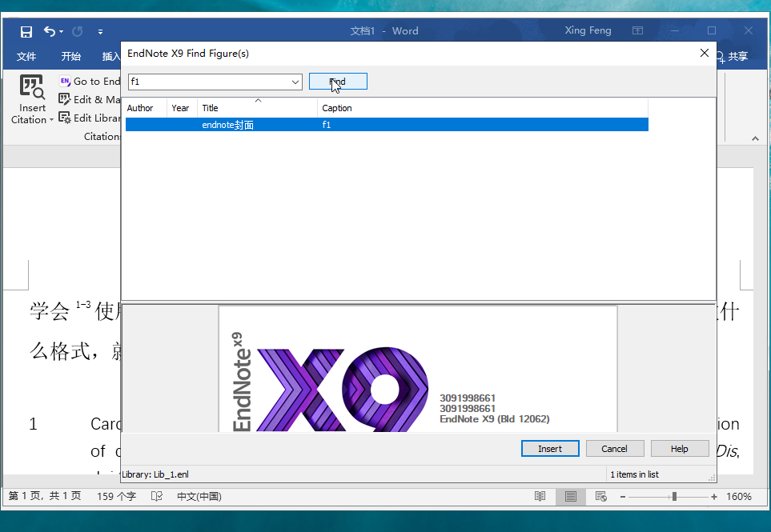Image resolution: width=771 pixels, height=532 pixels.
Task: Open the proofing spell check icon
Action: tap(156, 496)
